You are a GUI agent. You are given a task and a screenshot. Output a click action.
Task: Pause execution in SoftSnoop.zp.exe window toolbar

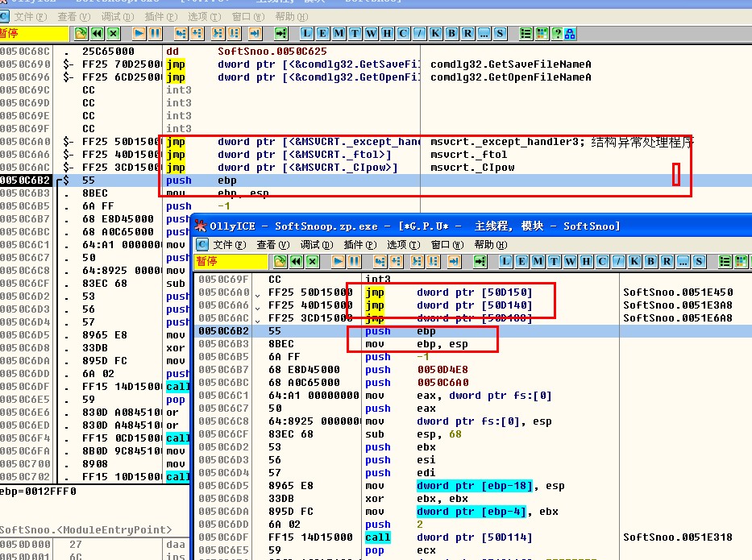coord(354,261)
